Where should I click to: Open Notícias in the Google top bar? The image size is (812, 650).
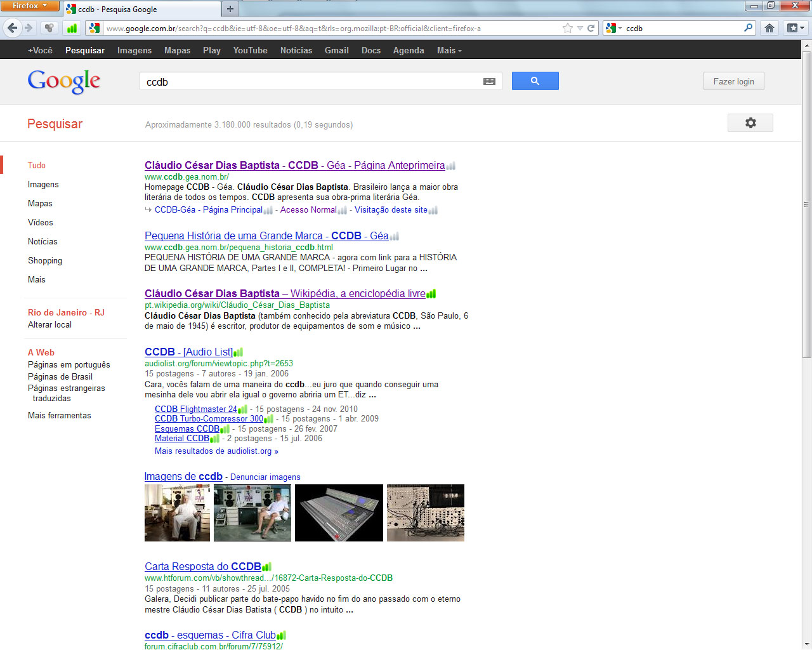tap(296, 50)
